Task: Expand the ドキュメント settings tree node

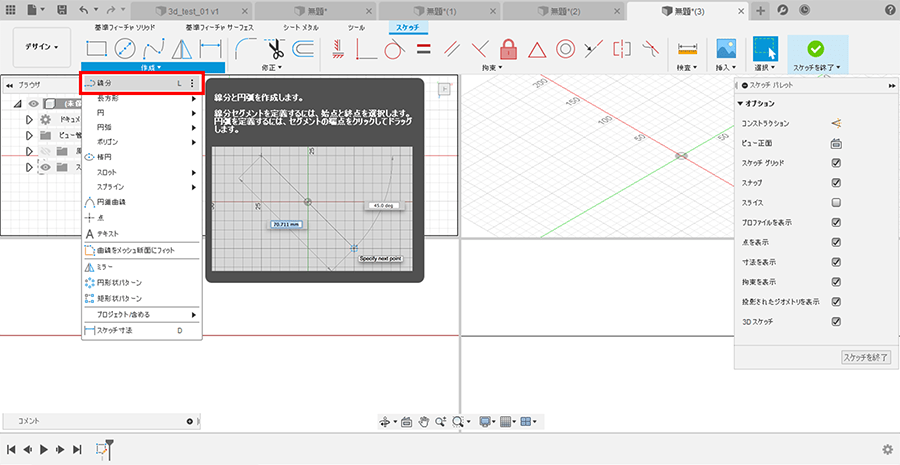Action: (29, 119)
